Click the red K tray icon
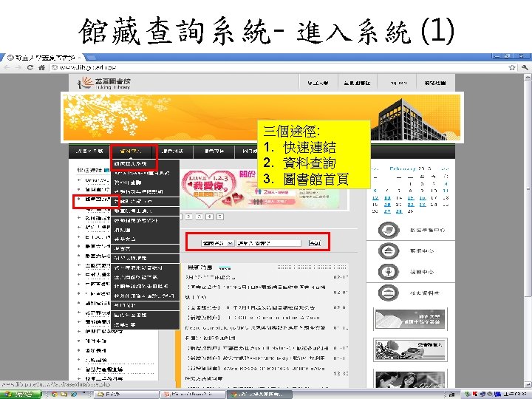The image size is (532, 399). point(474,394)
